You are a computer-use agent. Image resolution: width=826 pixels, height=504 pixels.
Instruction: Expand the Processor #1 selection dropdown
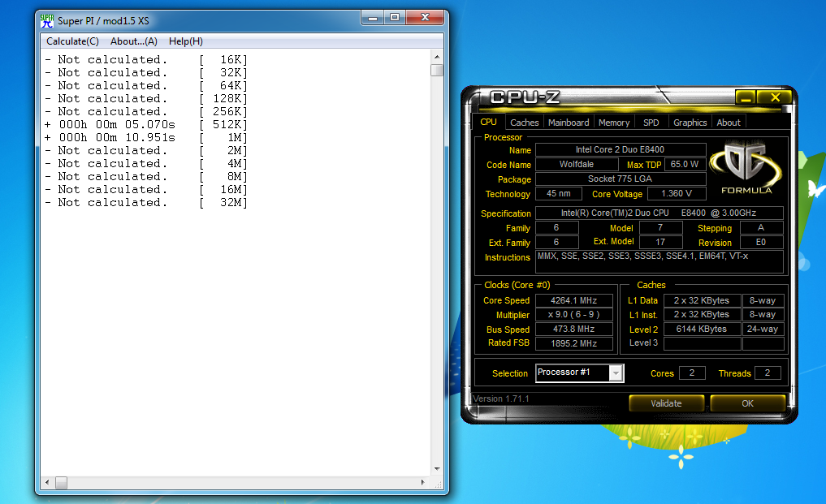point(616,373)
